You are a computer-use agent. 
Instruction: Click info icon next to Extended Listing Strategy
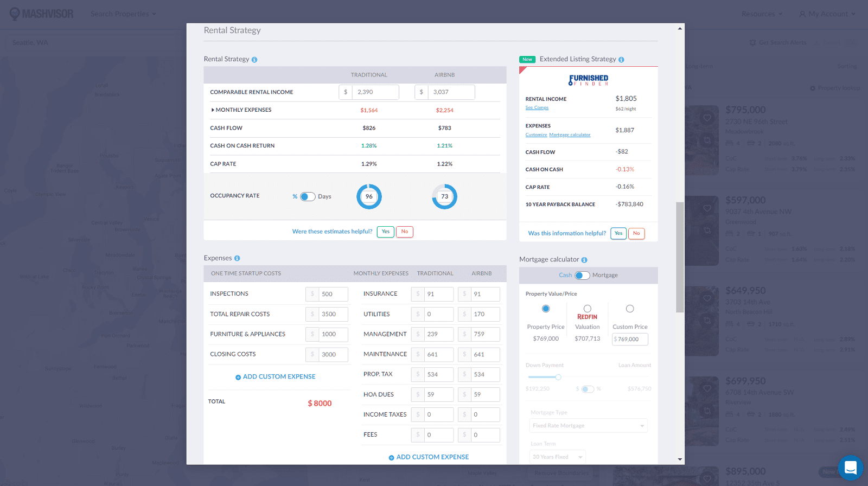point(621,60)
